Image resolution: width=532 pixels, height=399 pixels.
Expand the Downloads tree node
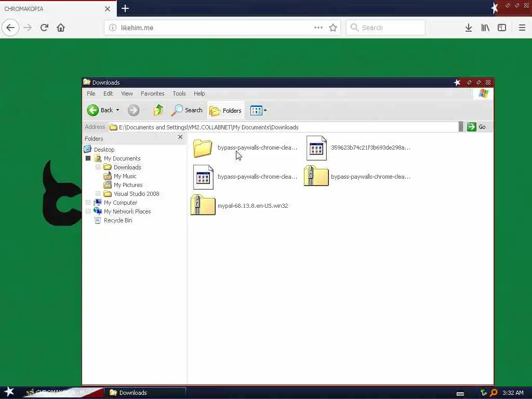(x=98, y=167)
